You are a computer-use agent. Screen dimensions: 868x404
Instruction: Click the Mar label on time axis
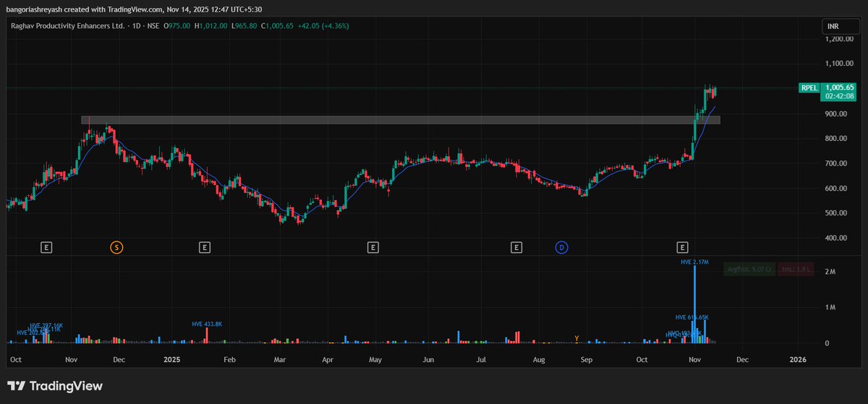click(280, 358)
